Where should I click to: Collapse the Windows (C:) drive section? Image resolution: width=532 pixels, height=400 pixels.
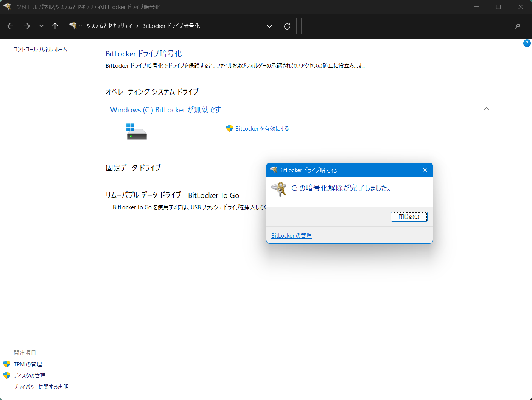(487, 109)
